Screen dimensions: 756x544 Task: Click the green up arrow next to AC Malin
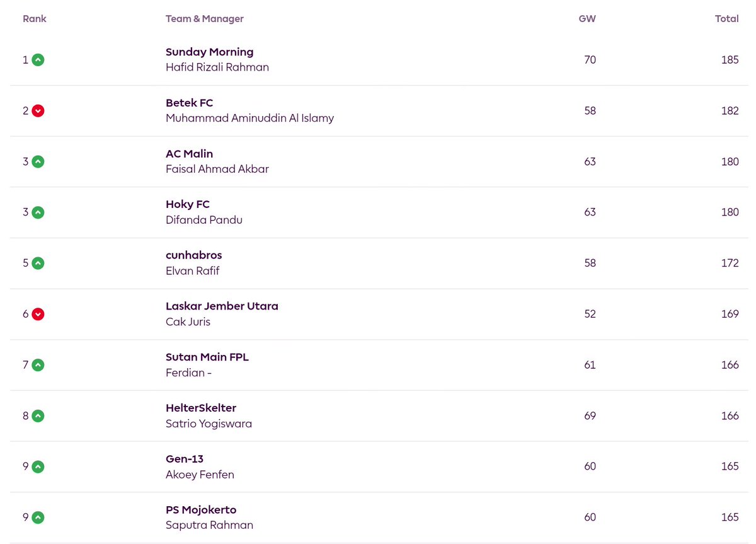point(38,161)
